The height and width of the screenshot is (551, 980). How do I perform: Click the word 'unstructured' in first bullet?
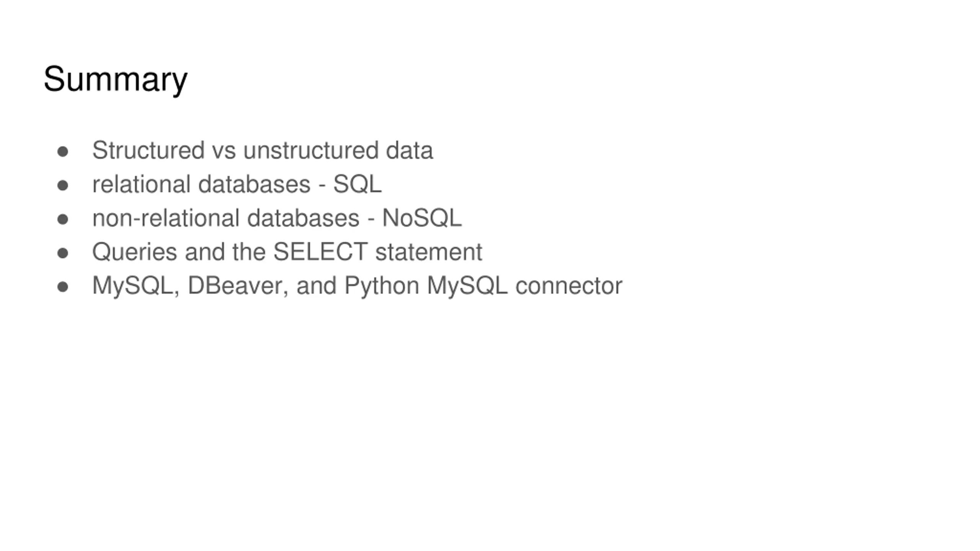[x=310, y=150]
